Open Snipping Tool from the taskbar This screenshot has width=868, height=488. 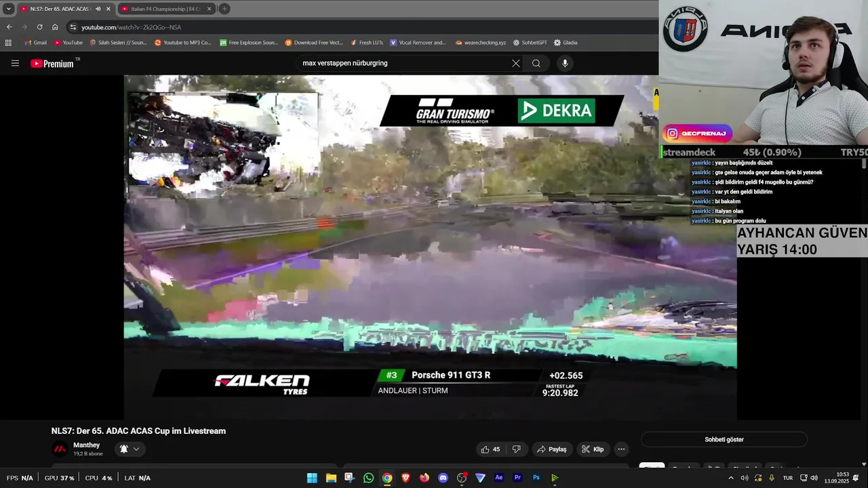tap(349, 478)
